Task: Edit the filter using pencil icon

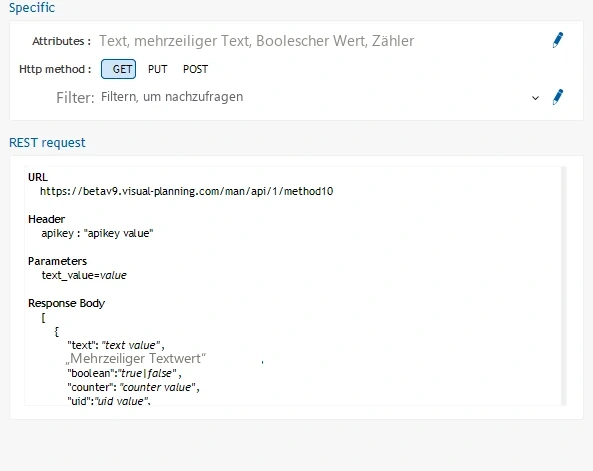Action: (x=557, y=97)
